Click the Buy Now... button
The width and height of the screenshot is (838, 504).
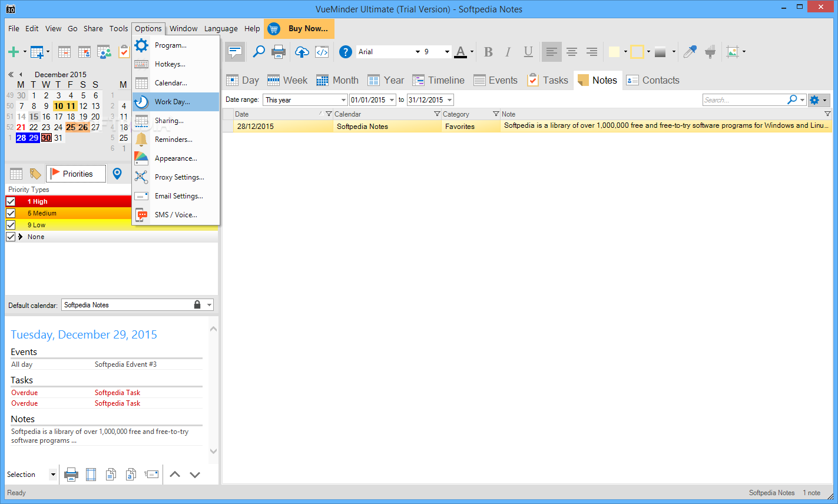[299, 28]
